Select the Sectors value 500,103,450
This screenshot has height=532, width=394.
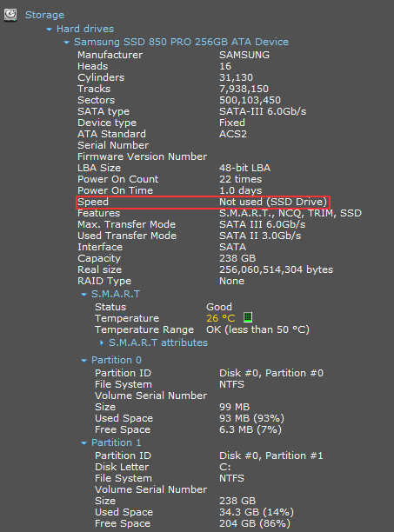click(x=250, y=100)
